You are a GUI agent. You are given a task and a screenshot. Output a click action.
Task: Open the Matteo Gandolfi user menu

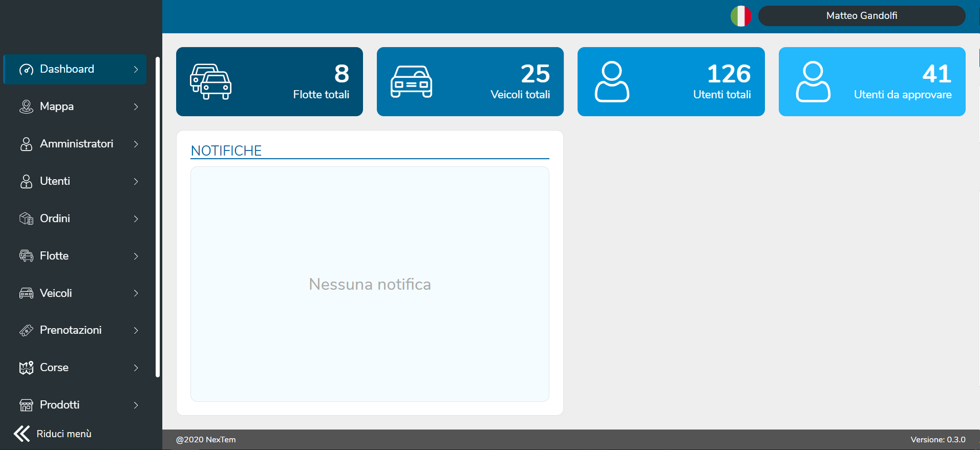click(861, 16)
